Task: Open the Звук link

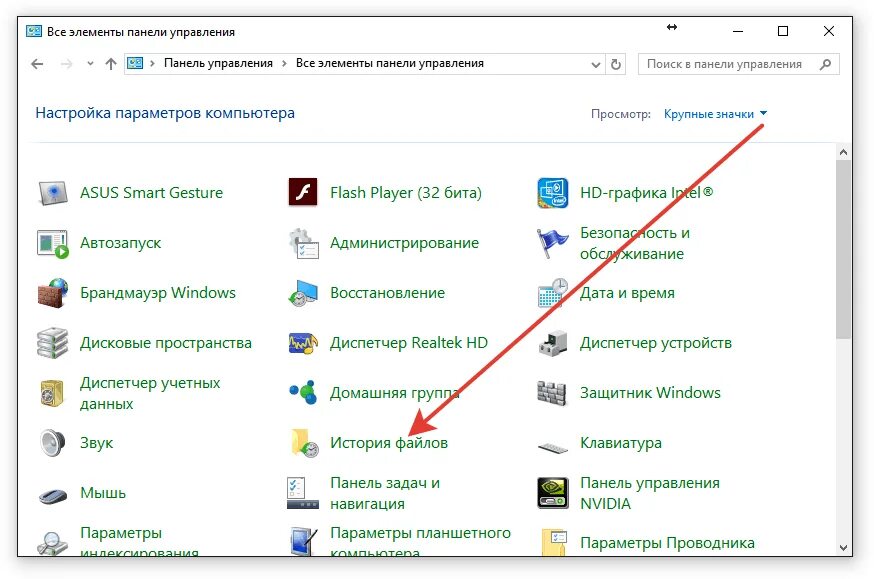Action: [96, 444]
